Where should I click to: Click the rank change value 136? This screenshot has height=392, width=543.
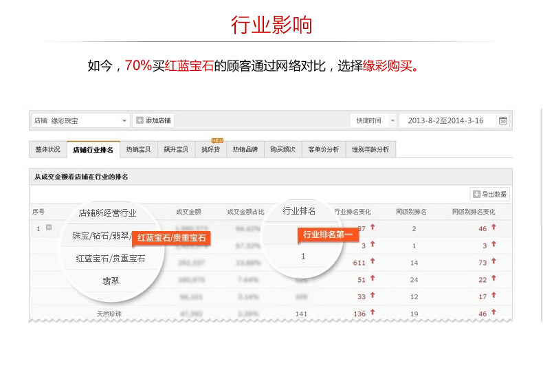click(x=359, y=314)
